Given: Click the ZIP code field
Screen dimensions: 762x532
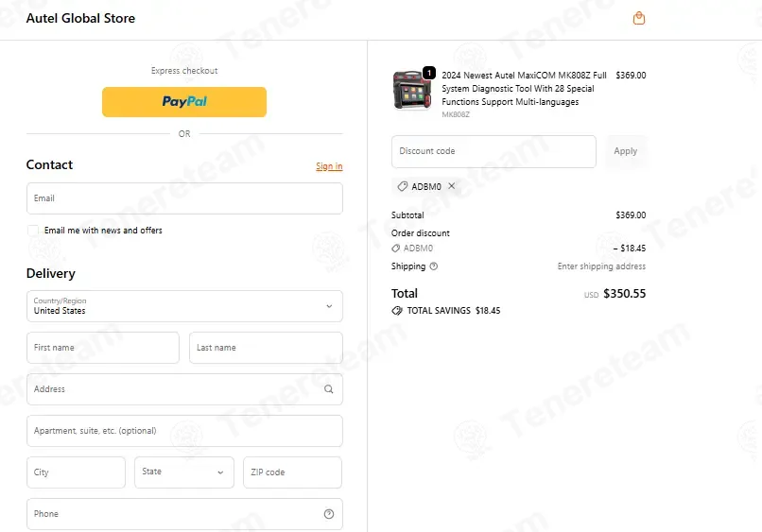Looking at the screenshot, I should click(292, 472).
